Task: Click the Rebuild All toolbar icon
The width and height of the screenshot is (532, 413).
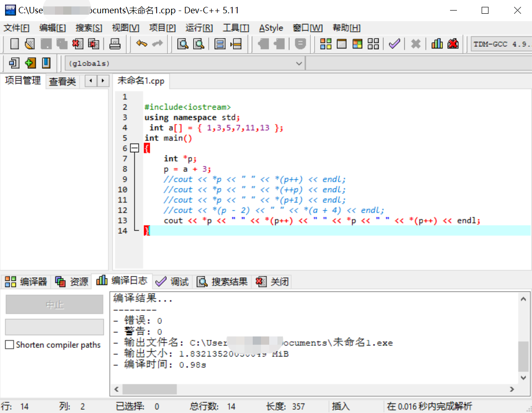Action: pos(373,44)
